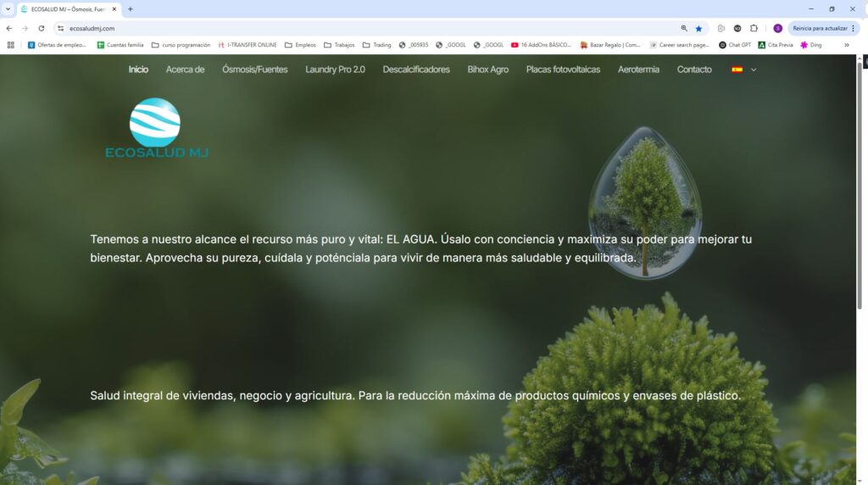Click the ECOSALUD MJ logo
This screenshot has height=485, width=868.
pyautogui.click(x=156, y=128)
